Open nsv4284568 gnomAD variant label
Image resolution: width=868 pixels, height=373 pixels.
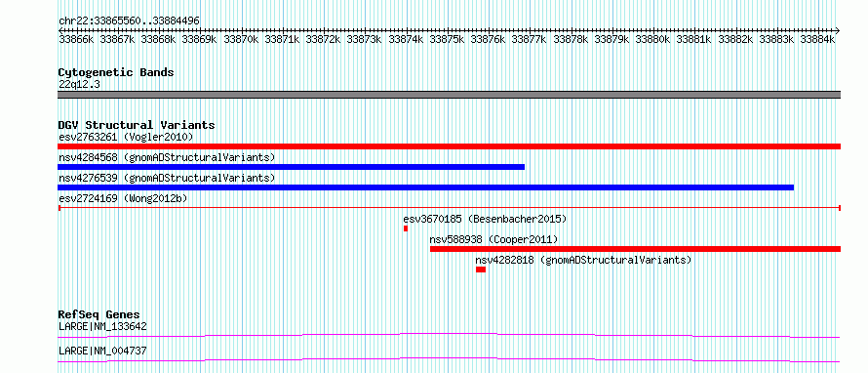coord(167,157)
